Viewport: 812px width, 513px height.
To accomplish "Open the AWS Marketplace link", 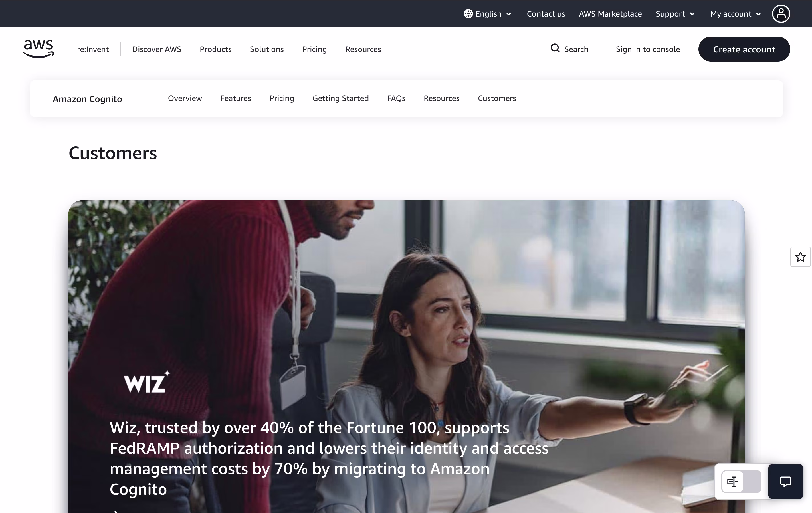I will 610,14.
